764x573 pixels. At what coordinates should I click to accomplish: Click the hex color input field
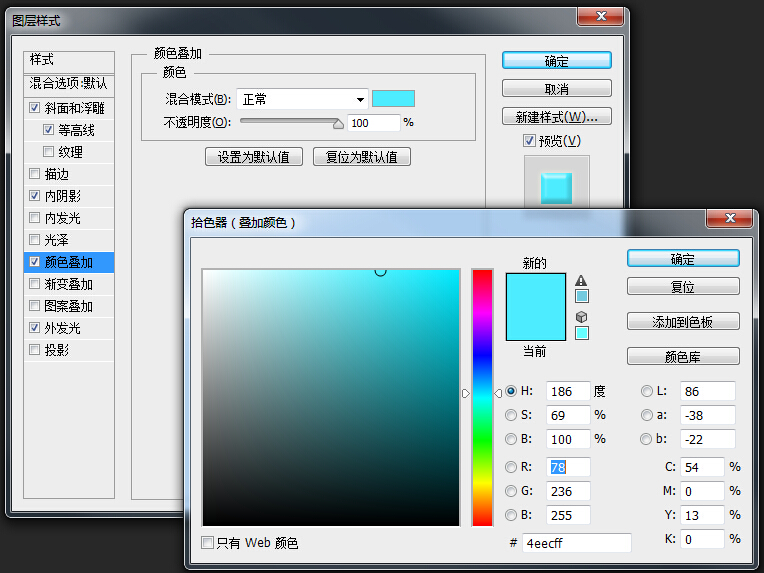click(x=576, y=543)
